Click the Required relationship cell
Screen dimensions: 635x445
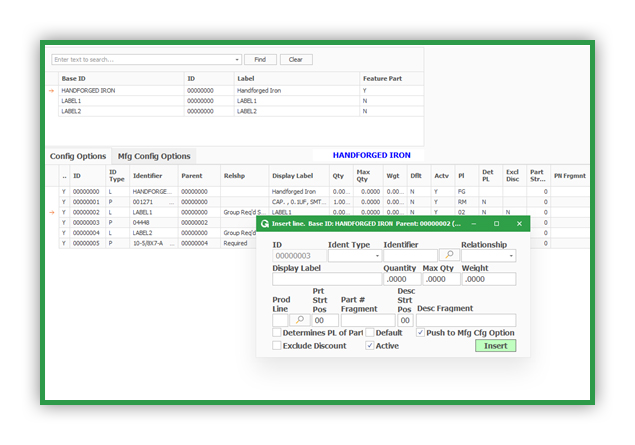[239, 243]
